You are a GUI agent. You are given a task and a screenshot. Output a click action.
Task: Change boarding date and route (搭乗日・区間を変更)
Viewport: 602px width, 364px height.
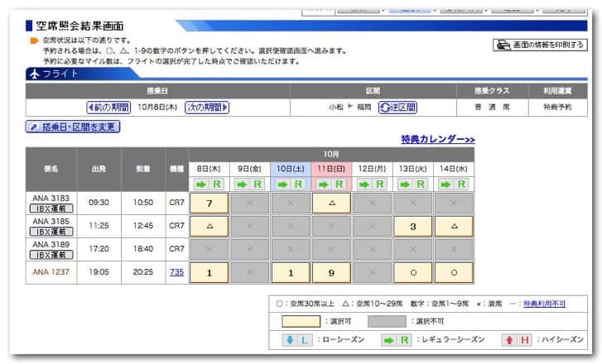tap(73, 127)
